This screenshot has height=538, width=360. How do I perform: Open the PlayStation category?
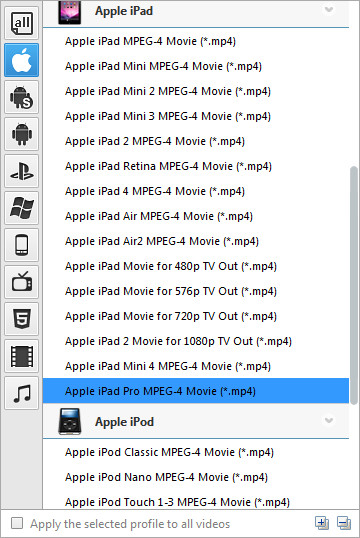[x=22, y=171]
